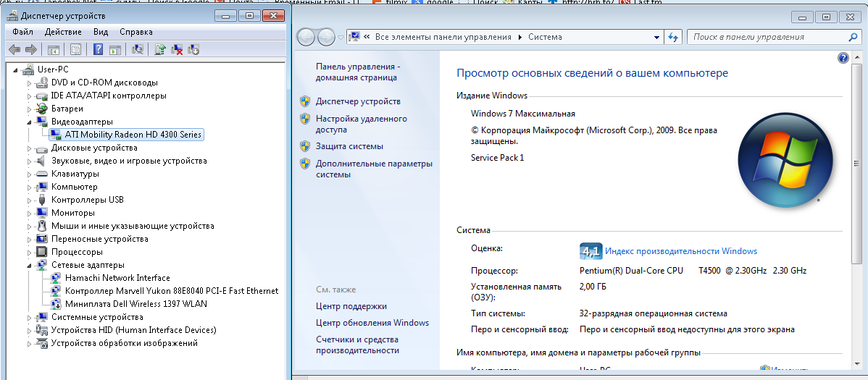This screenshot has height=380, width=868.
Task: Open Индекс производительности Windows link
Action: pyautogui.click(x=681, y=251)
